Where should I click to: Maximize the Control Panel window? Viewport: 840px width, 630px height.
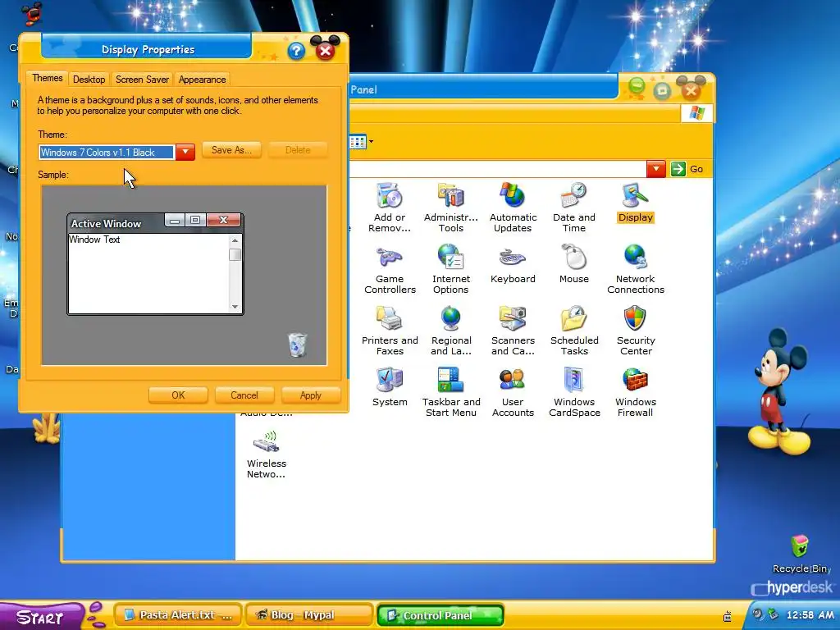[x=662, y=90]
